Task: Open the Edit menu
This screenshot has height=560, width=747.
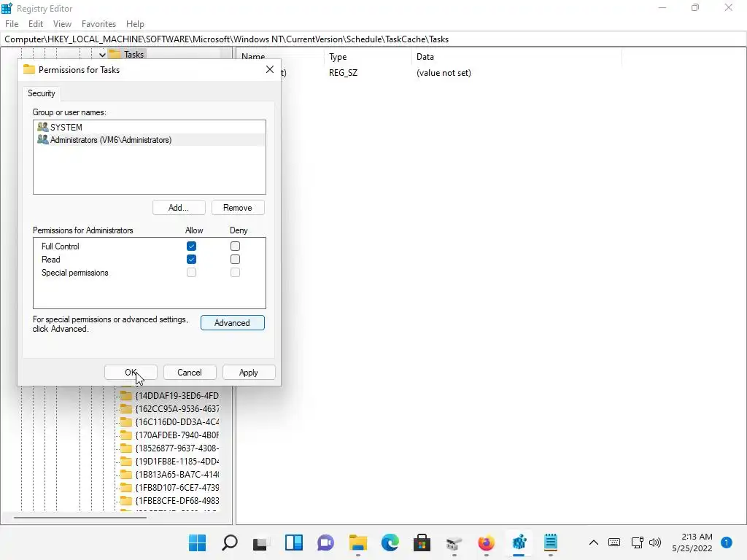Action: pyautogui.click(x=36, y=24)
